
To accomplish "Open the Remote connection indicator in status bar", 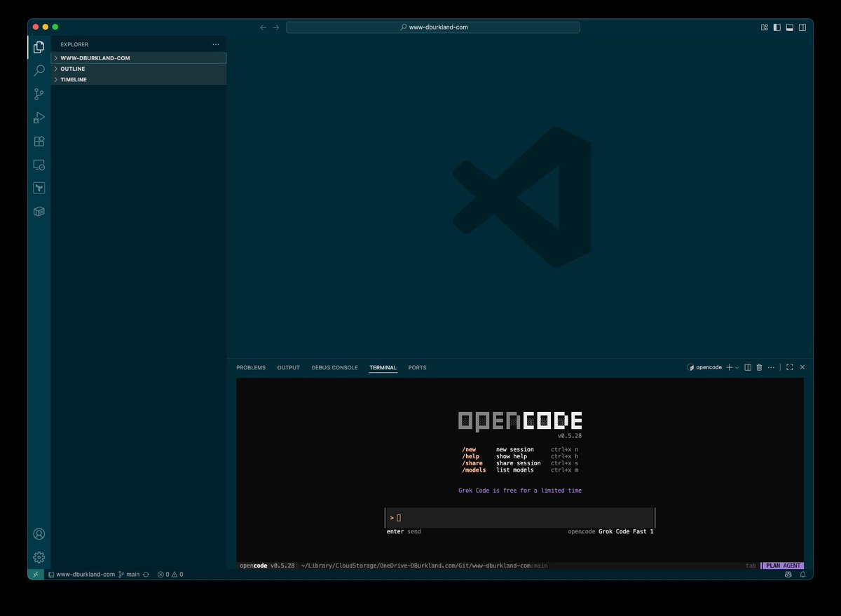I will coord(36,574).
